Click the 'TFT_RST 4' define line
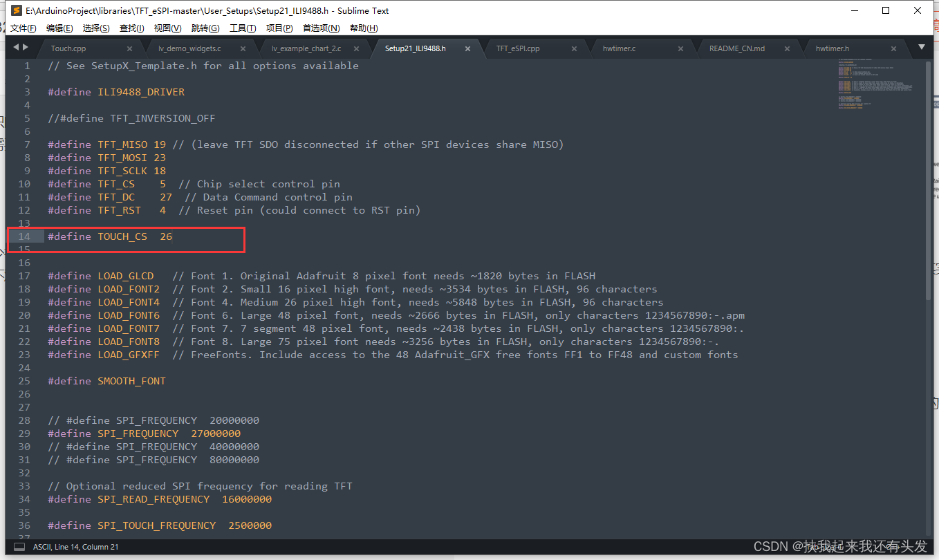Screen dimensions: 939x560 [234, 210]
